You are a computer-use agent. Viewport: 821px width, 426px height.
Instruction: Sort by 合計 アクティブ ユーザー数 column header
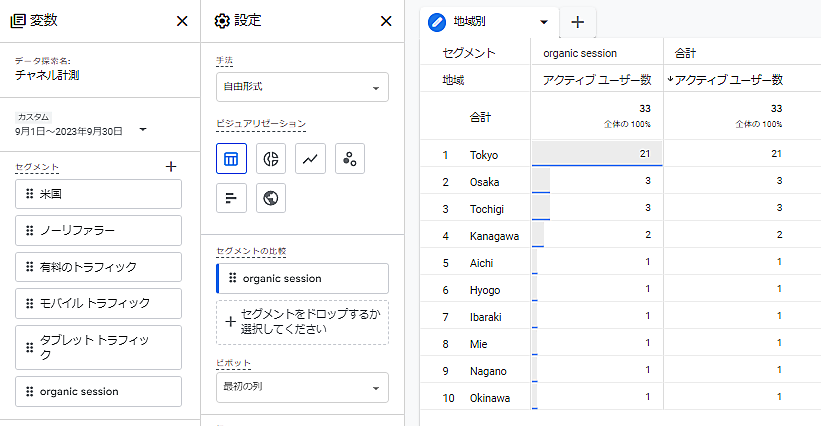[729, 79]
